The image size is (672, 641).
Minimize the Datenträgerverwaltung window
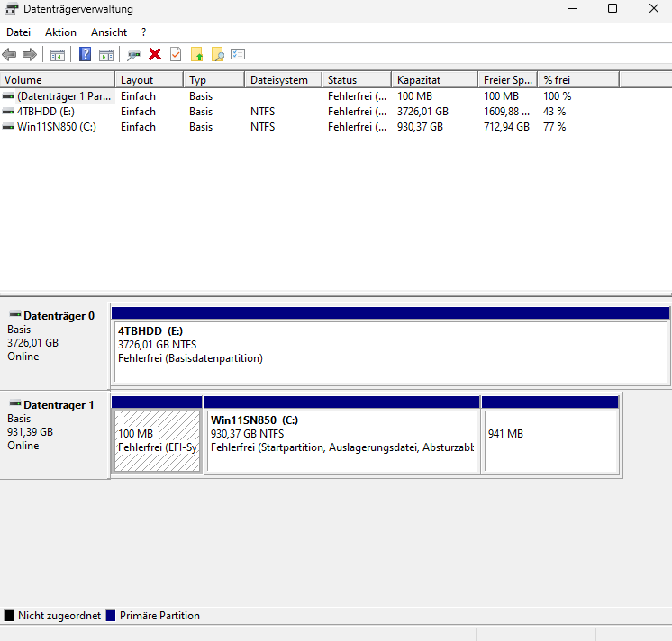click(572, 9)
